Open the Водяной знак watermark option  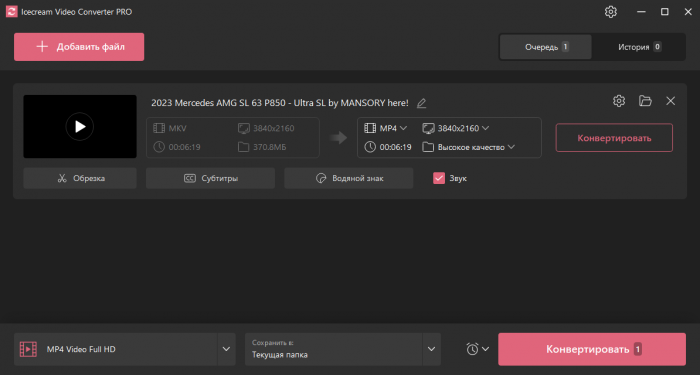[349, 178]
